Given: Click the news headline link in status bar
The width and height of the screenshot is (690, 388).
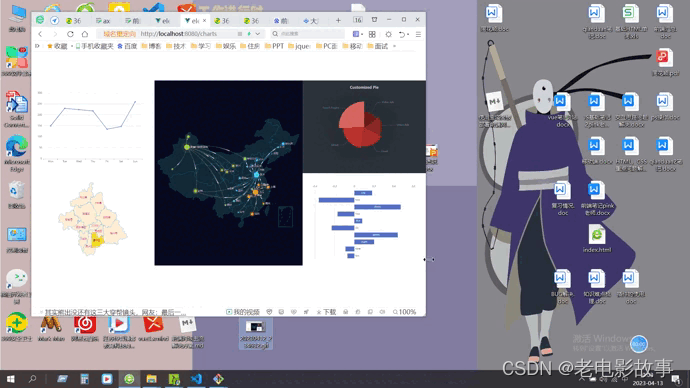Looking at the screenshot, I should coord(115,312).
